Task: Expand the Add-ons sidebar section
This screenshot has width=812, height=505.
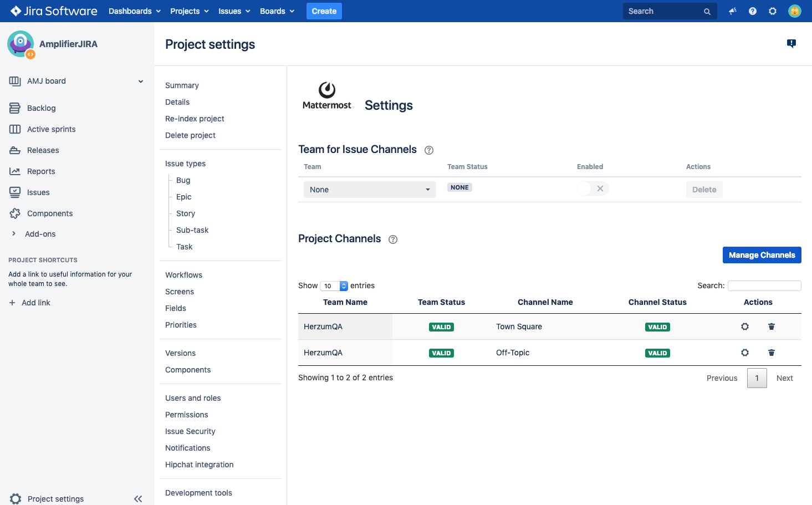Action: click(x=14, y=234)
